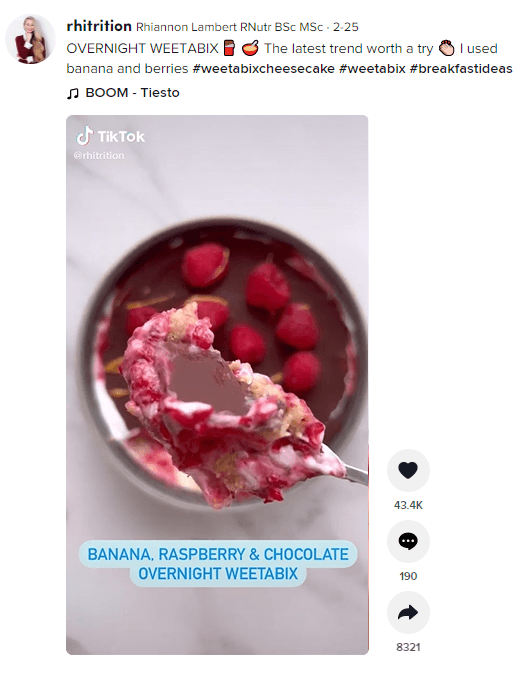This screenshot has height=673, width=527.
Task: Click the music note icon beside BOOM - Tiesto
Action: click(73, 93)
